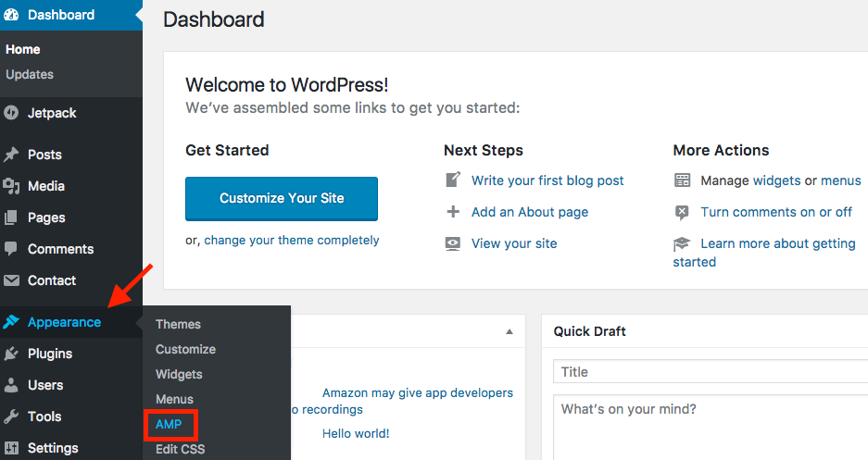868x460 pixels.
Task: Click the menus link in More Actions
Action: [841, 180]
